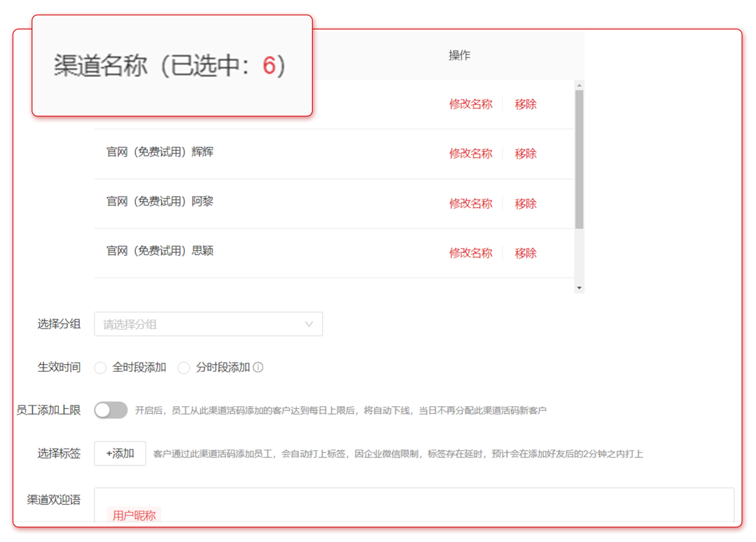Screen dimensions: 756x542
Task: Click the 操作 column header
Action: (x=460, y=55)
